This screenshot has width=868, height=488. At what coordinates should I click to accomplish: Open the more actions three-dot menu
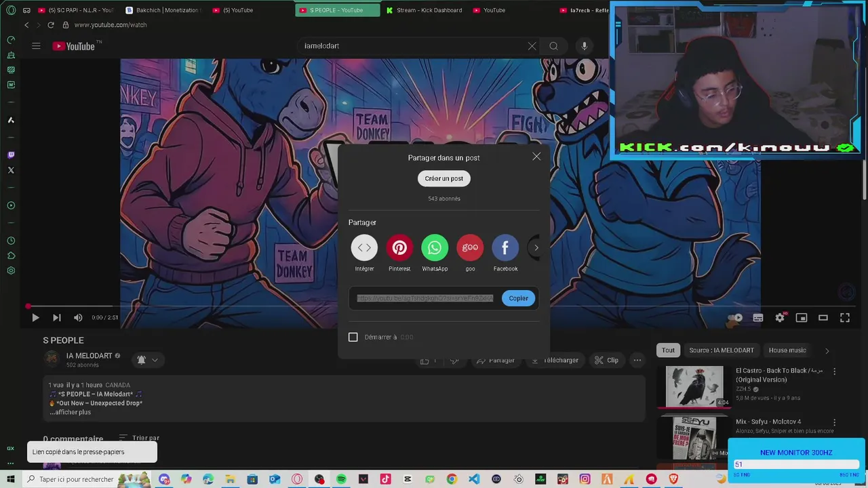point(637,361)
